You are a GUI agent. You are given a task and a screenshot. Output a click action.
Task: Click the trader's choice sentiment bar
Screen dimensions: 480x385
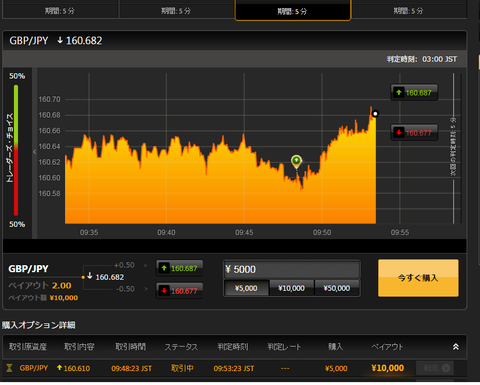[16, 150]
